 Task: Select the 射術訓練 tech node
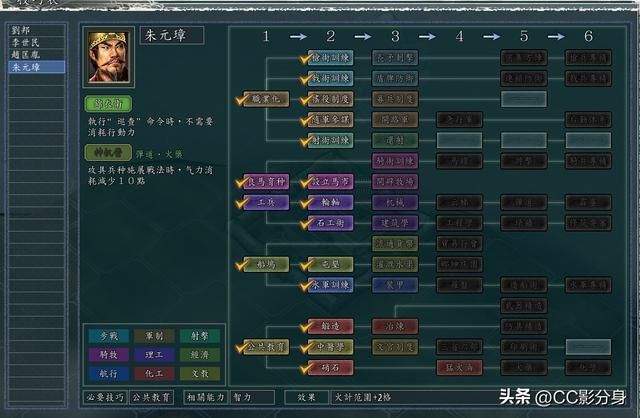tap(330, 140)
